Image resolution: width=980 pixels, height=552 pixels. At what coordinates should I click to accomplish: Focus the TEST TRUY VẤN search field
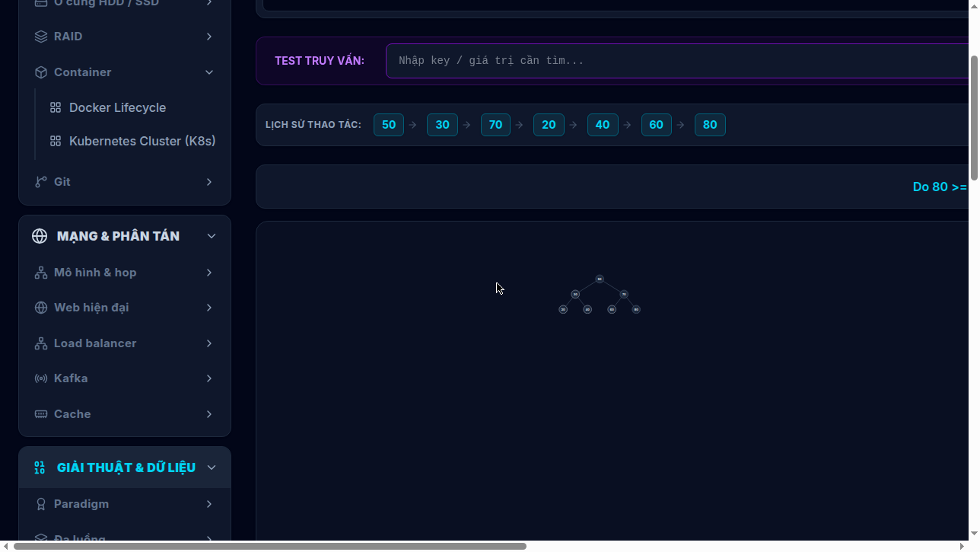pyautogui.click(x=677, y=61)
